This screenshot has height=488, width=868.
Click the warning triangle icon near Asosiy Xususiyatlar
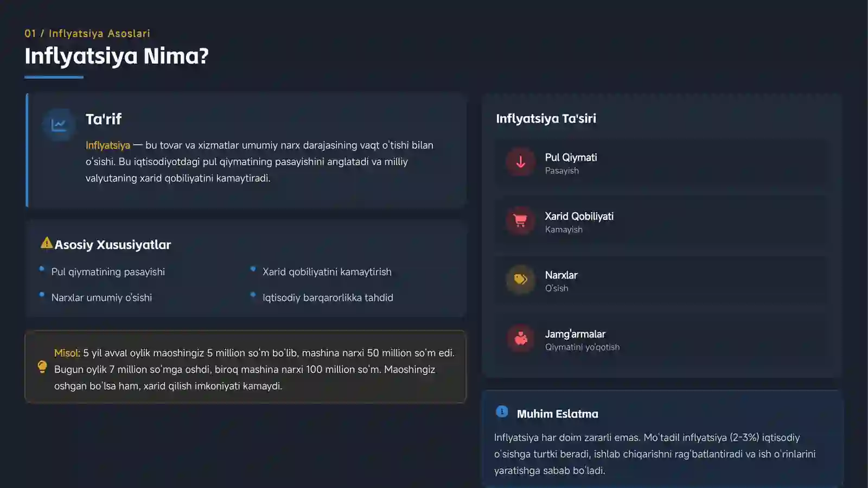pos(47,243)
